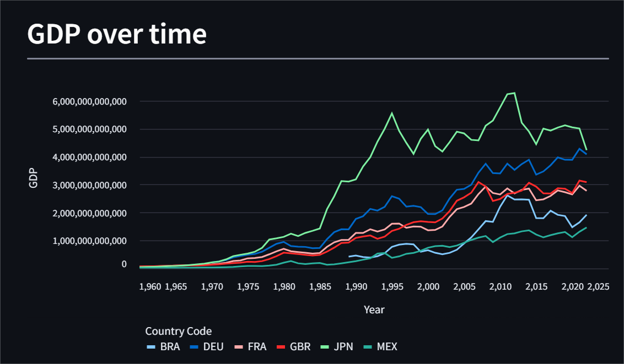Image resolution: width=624 pixels, height=364 pixels.
Task: Click the MEX line endpoint at 2023
Action: click(586, 227)
